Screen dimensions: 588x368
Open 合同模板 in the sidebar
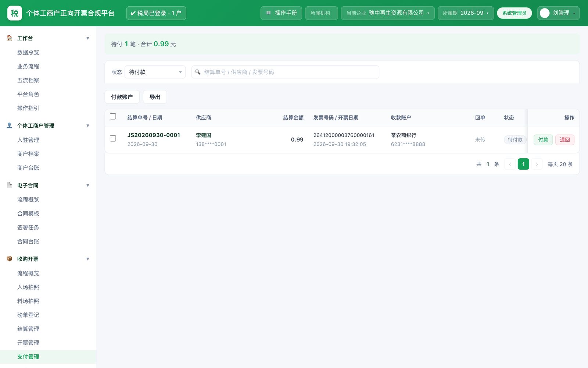[28, 213]
